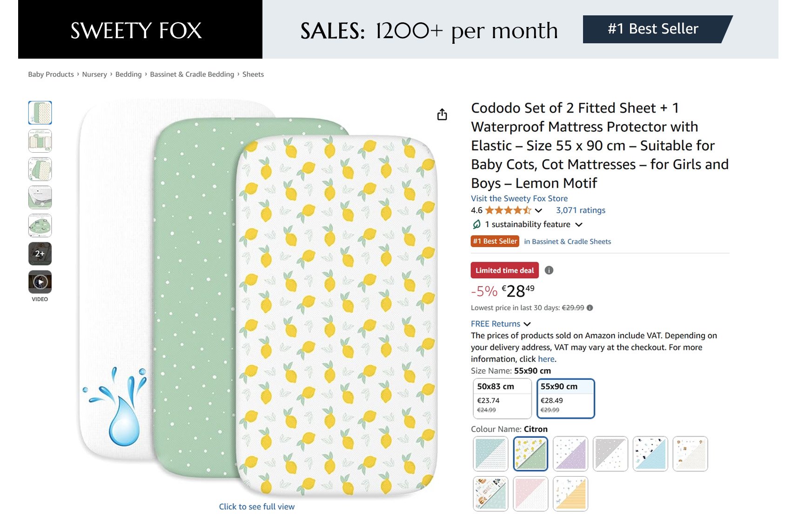Click to see full view link

(257, 506)
